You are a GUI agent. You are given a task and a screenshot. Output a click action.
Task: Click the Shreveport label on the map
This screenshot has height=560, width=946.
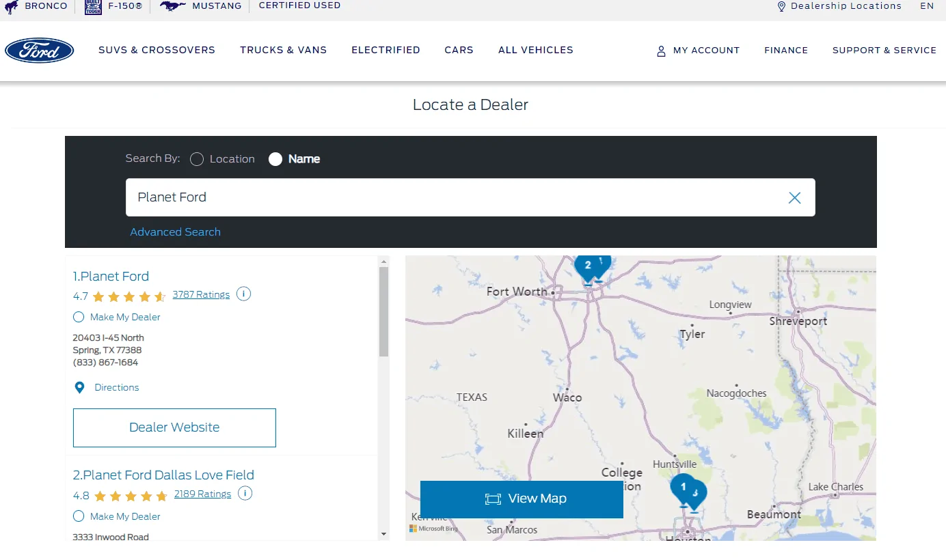pyautogui.click(x=798, y=321)
